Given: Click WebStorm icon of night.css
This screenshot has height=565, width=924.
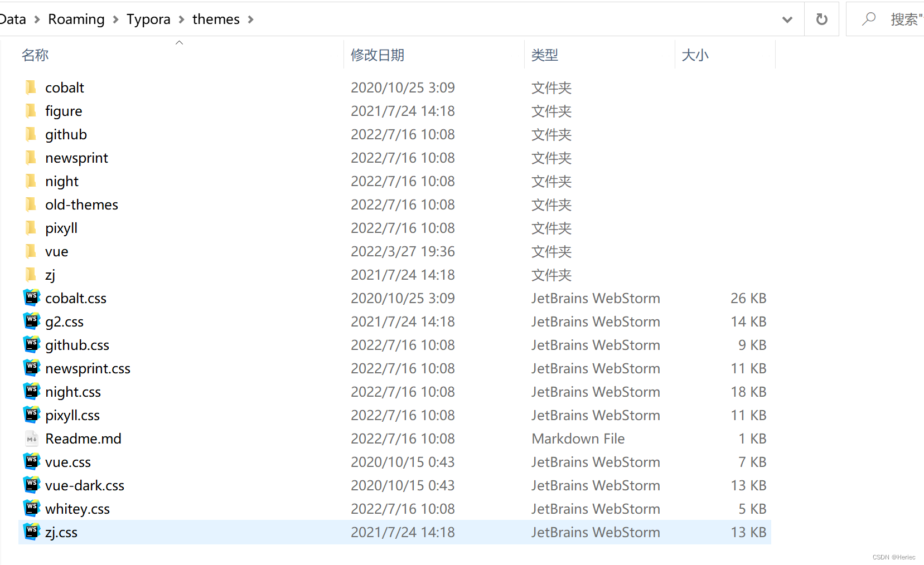Looking at the screenshot, I should (32, 391).
